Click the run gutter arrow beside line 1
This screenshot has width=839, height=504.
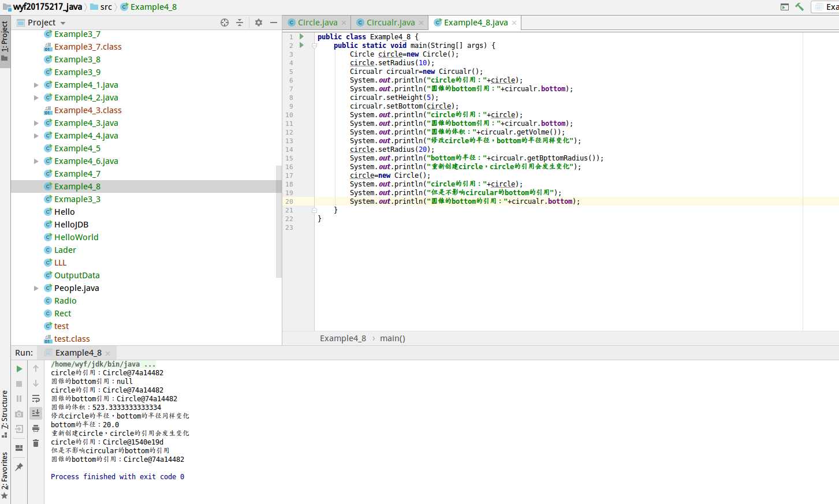301,36
